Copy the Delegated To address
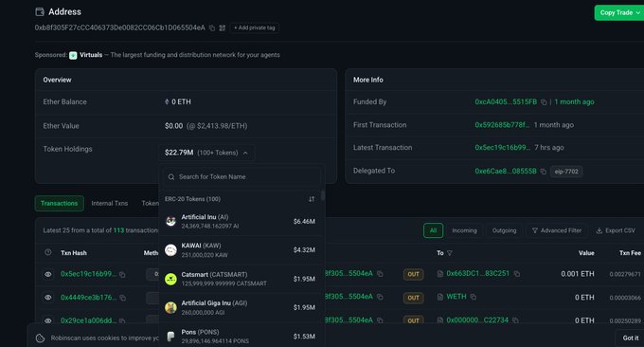Viewport: 644px width, 347px height. pyautogui.click(x=543, y=172)
